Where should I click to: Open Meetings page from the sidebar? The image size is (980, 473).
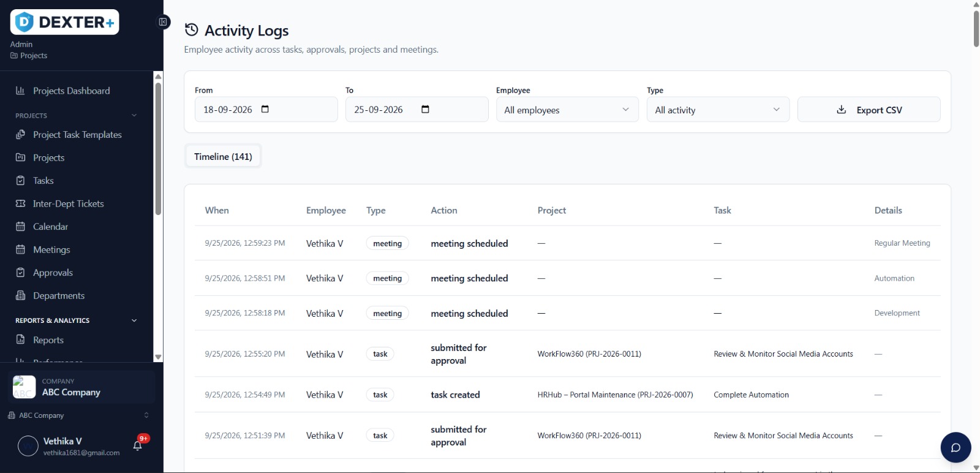coord(51,249)
